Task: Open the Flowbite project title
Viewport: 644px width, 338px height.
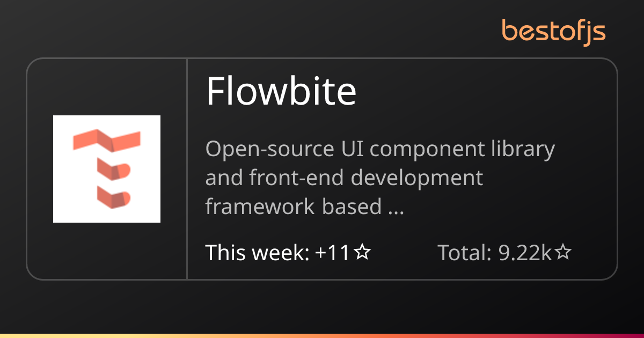Action: (281, 91)
